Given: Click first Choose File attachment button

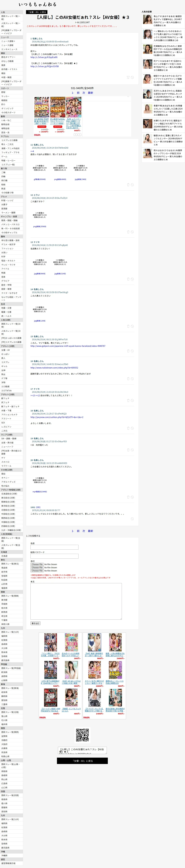Looking at the screenshot, I should (37, 564).
